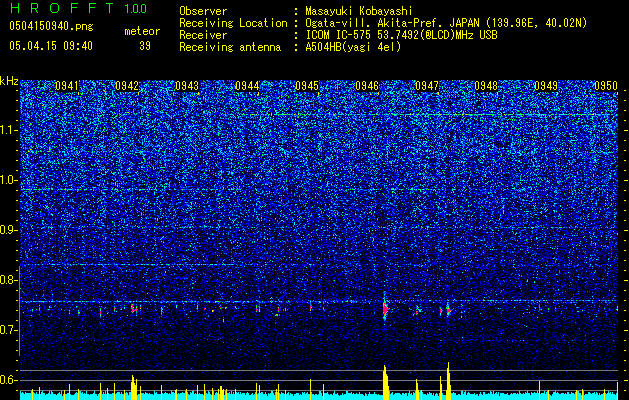Click the ICOM IC-575 receiver text
This screenshot has width=629, height=400.
pyautogui.click(x=401, y=35)
